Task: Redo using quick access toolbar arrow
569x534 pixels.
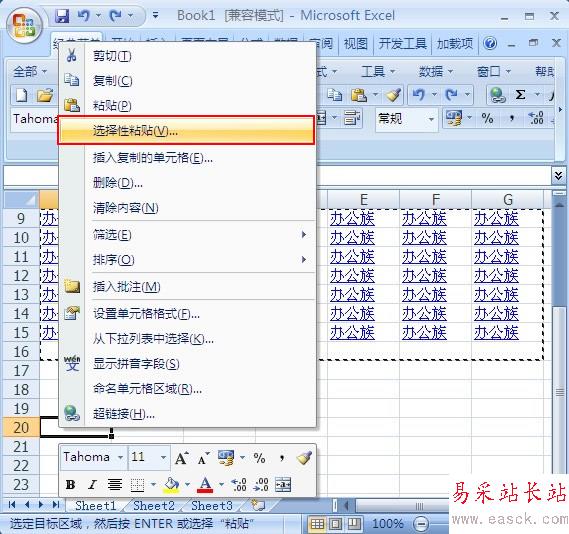Action: point(116,16)
